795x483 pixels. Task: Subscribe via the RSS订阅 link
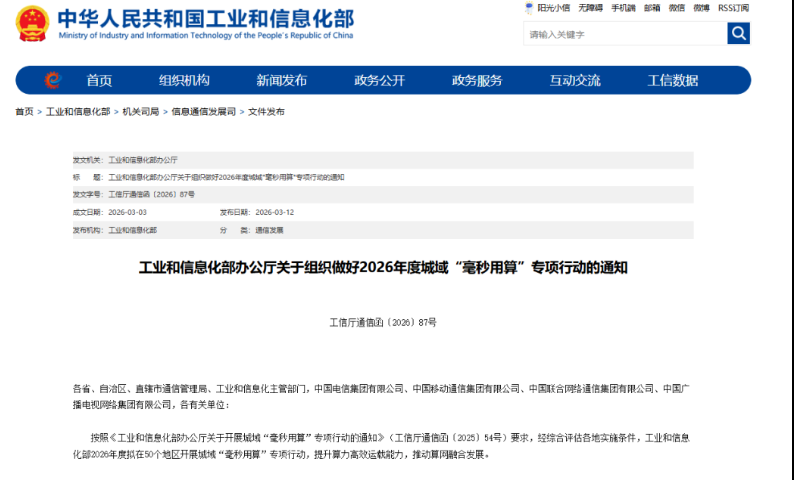click(x=733, y=8)
